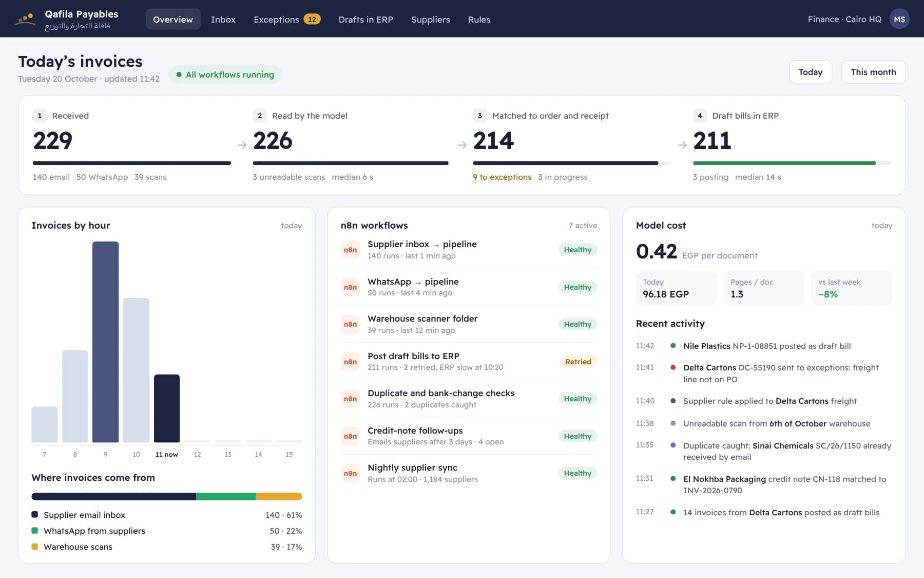
Task: Click Delta Cartons DC-55190 exceptions activity entry
Action: 764,374
